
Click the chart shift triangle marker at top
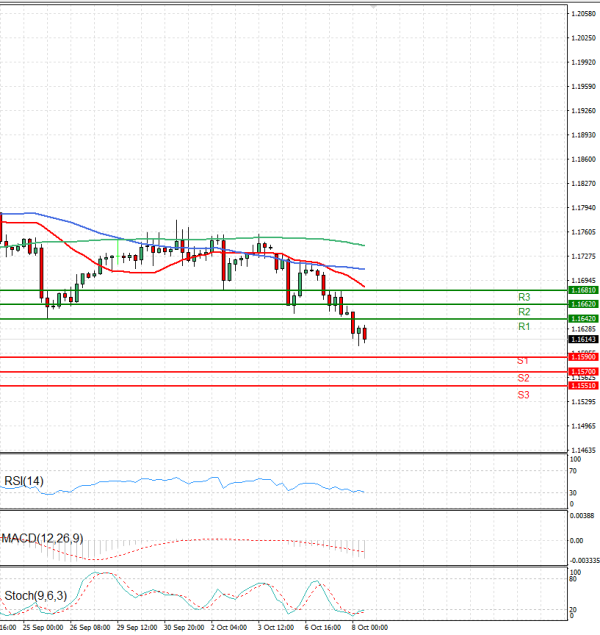(374, 6)
